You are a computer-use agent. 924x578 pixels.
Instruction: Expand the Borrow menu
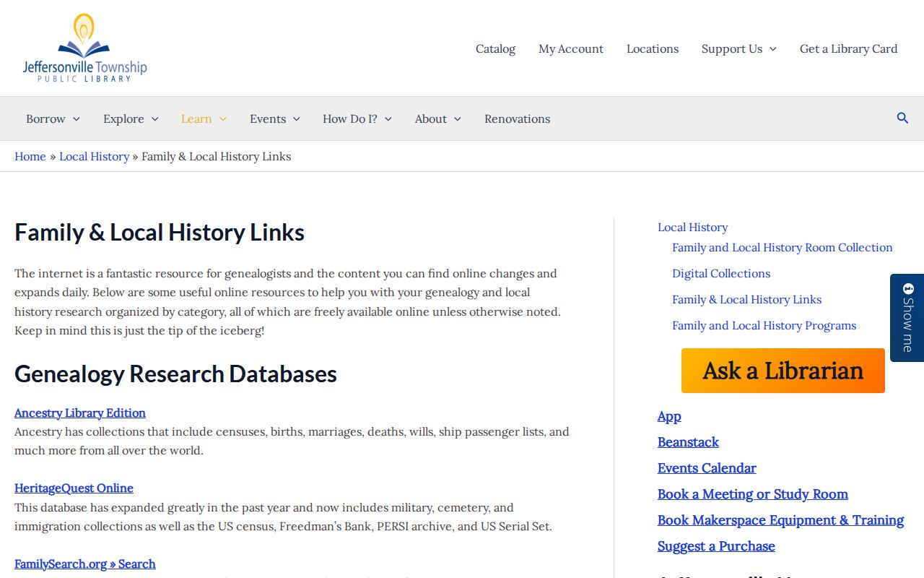tap(53, 118)
